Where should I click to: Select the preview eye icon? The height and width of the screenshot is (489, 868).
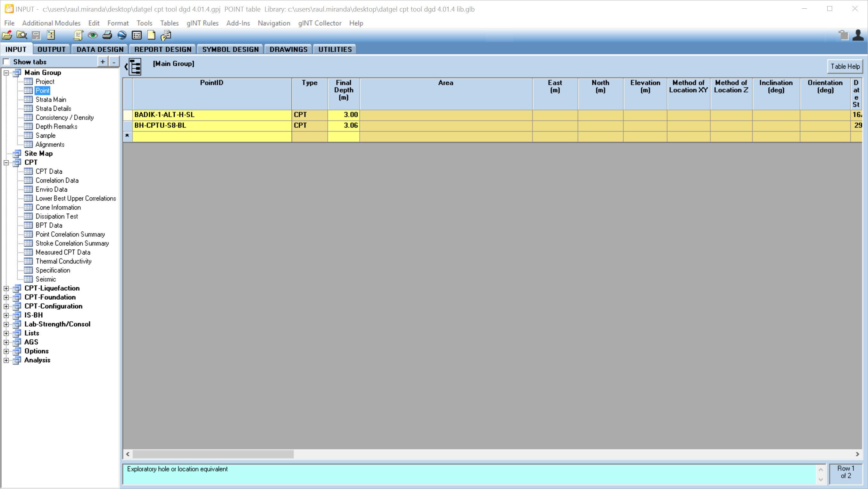pos(92,35)
